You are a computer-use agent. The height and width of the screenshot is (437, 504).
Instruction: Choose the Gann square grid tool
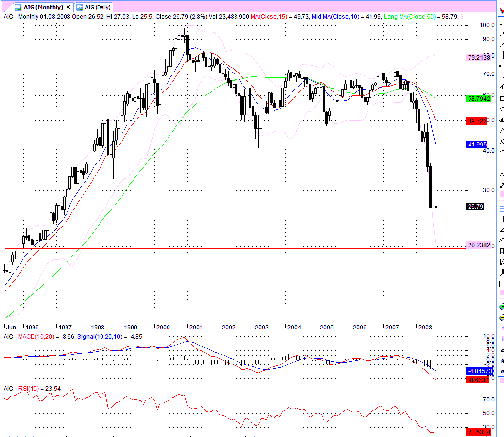pos(502,252)
